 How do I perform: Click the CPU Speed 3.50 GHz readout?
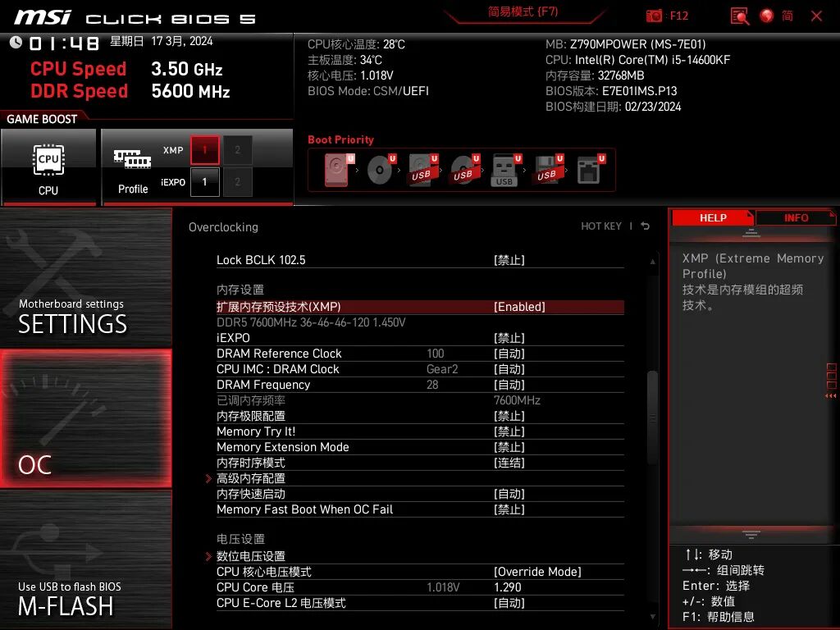point(126,69)
